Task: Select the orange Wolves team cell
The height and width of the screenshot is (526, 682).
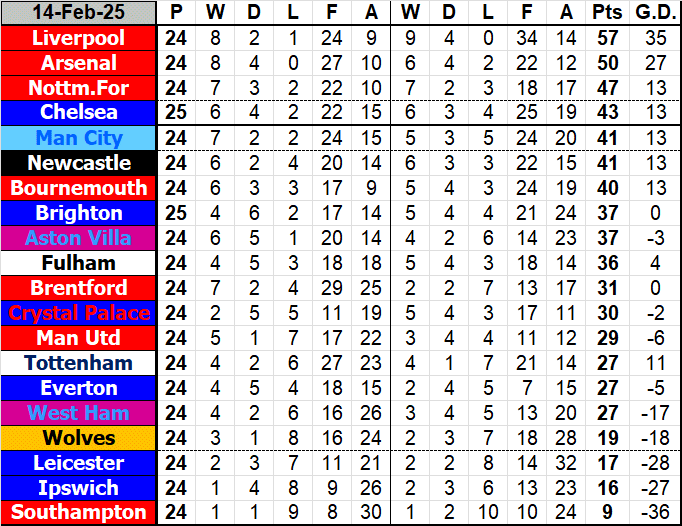Action: click(x=79, y=438)
